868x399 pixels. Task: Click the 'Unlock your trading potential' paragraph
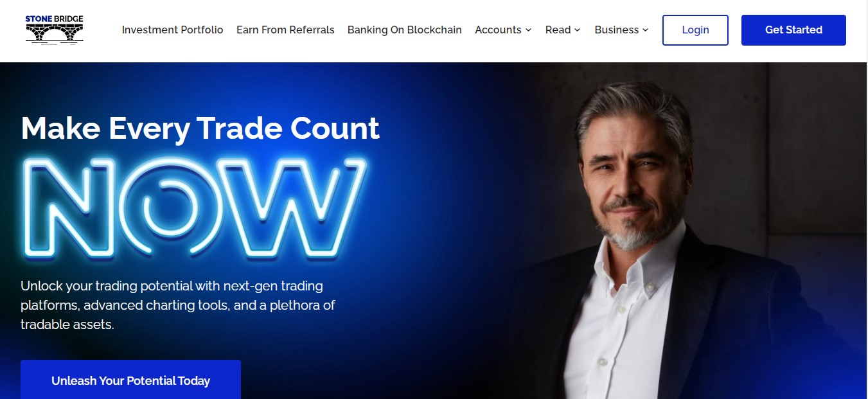(x=178, y=305)
